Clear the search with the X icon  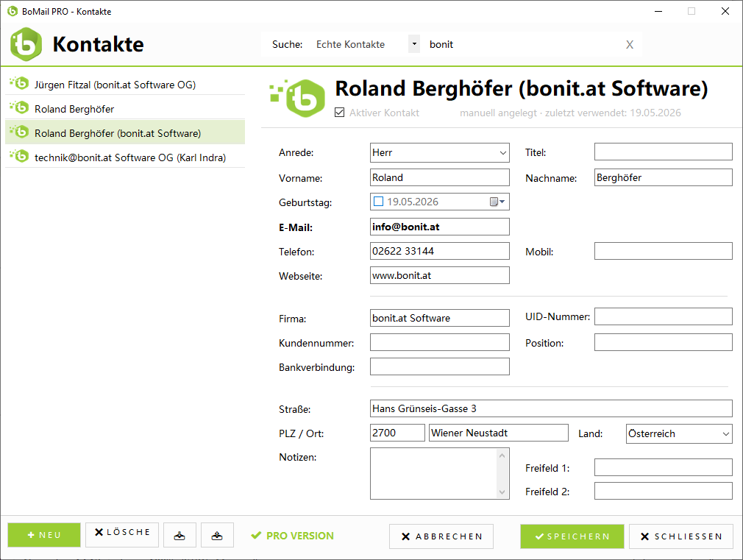pyautogui.click(x=629, y=45)
